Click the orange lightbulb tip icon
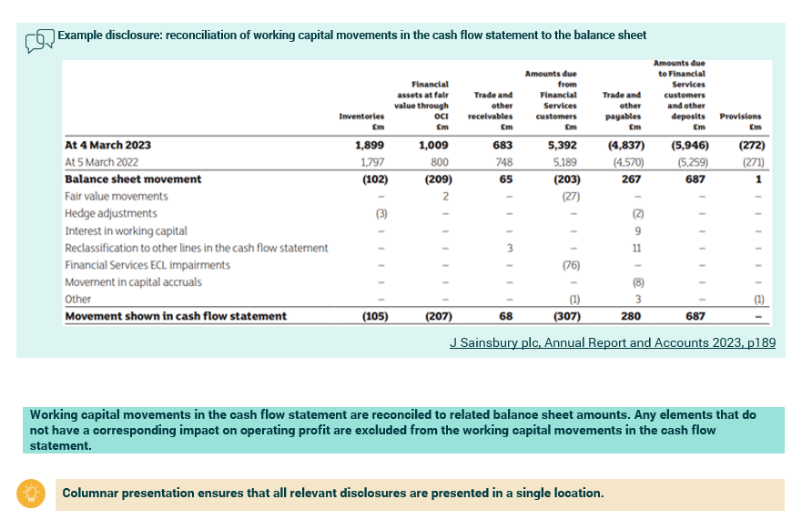 coord(31,494)
